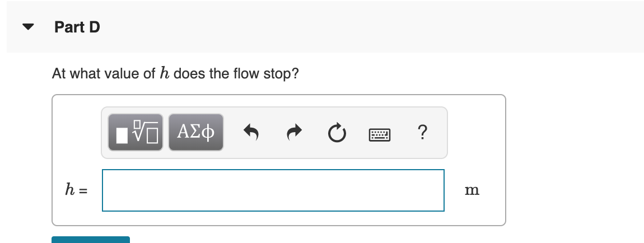Image resolution: width=644 pixels, height=243 pixels.
Task: Collapse Part D with the triangle
Action: (x=28, y=27)
